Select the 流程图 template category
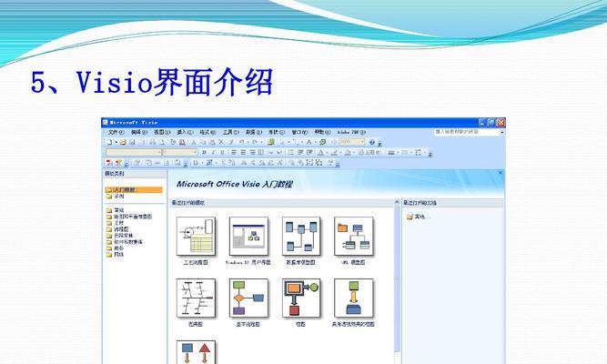Image resolution: width=607 pixels, height=364 pixels. [117, 229]
